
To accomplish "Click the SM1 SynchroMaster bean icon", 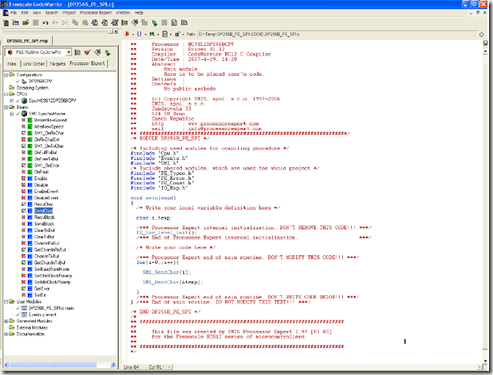I will (24, 114).
